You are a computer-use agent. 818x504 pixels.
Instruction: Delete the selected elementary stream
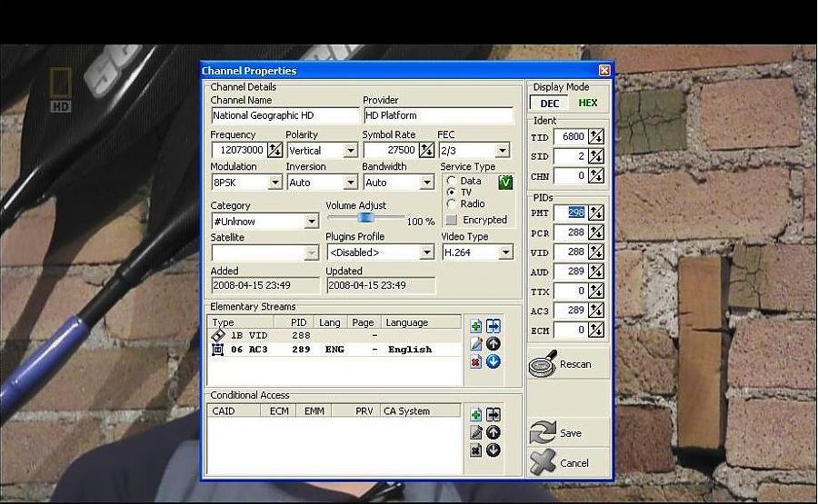pos(475,361)
